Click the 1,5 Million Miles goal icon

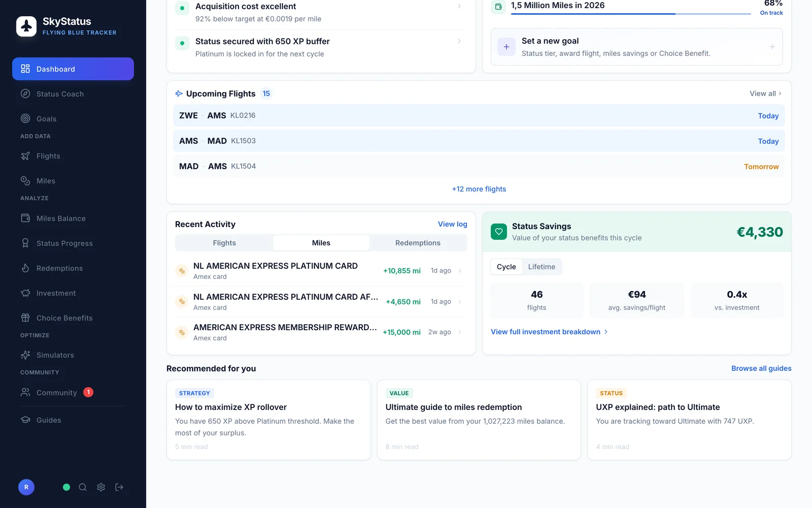[x=498, y=7]
